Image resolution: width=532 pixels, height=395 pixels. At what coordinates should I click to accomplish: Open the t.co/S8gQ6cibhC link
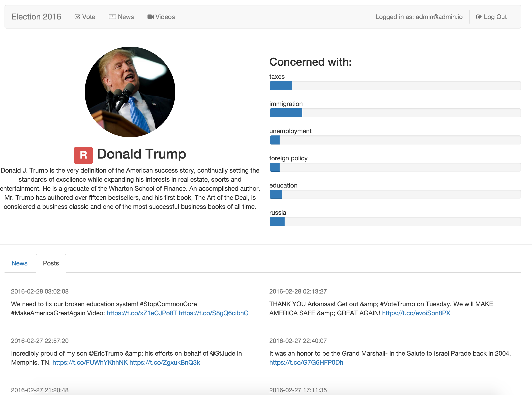213,313
